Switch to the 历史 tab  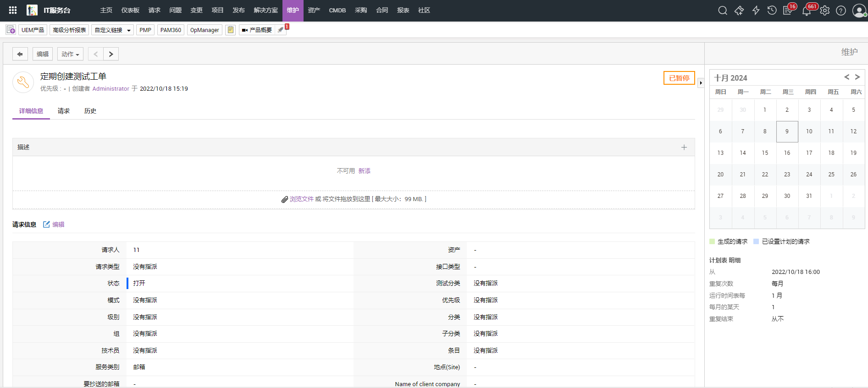point(90,111)
